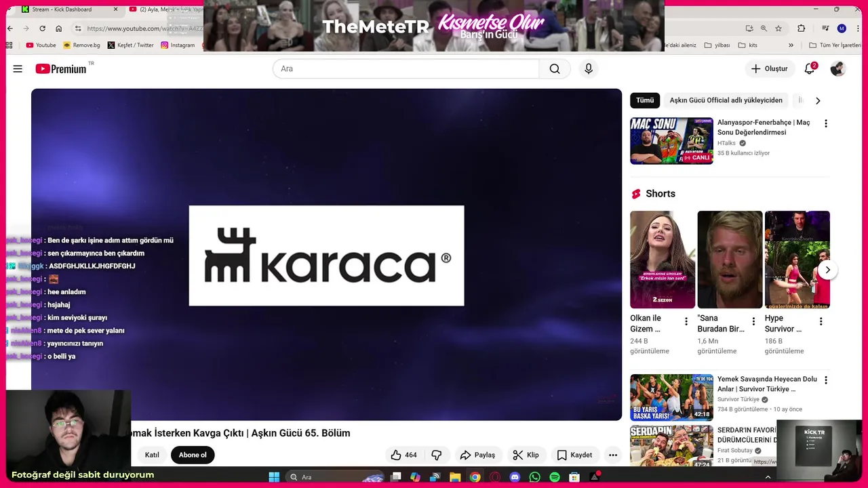
Task: Open the media control icon in toolbar
Action: [825, 28]
